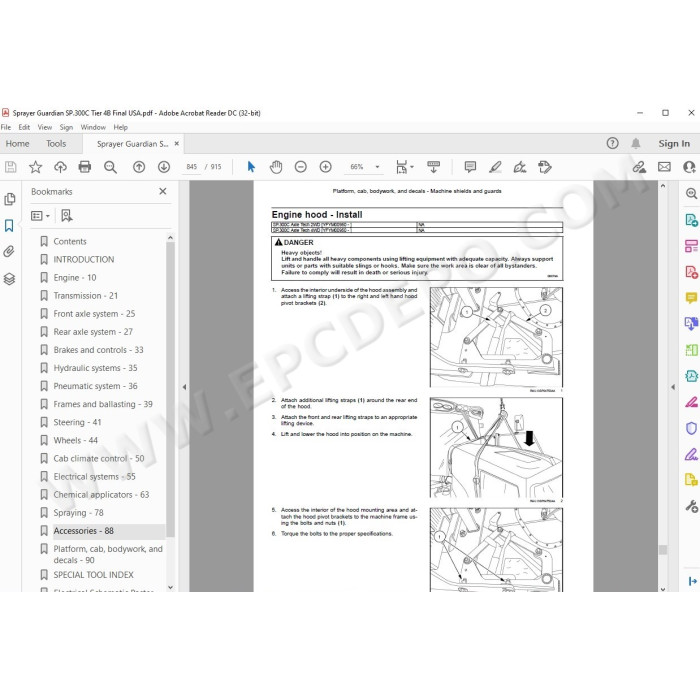Viewport: 700px width, 700px height.
Task: Open the attachments paperclip panel
Action: [9, 252]
